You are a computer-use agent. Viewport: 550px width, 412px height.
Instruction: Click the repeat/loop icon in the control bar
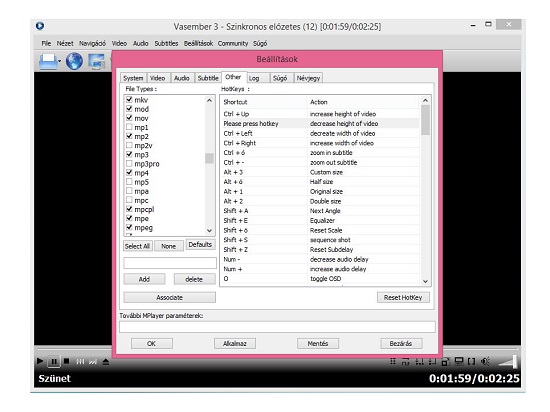click(405, 362)
